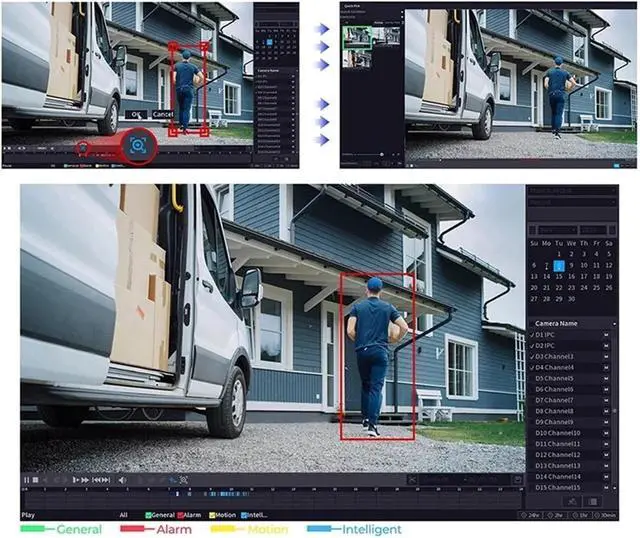The height and width of the screenshot is (538, 640).
Task: Pick day 30 in the calendar
Action: 571,299
